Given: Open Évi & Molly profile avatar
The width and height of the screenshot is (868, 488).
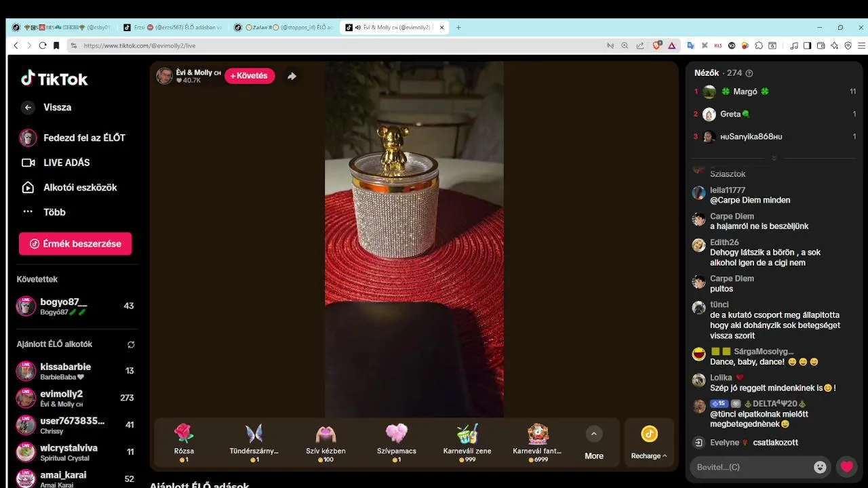Looking at the screenshot, I should (164, 76).
